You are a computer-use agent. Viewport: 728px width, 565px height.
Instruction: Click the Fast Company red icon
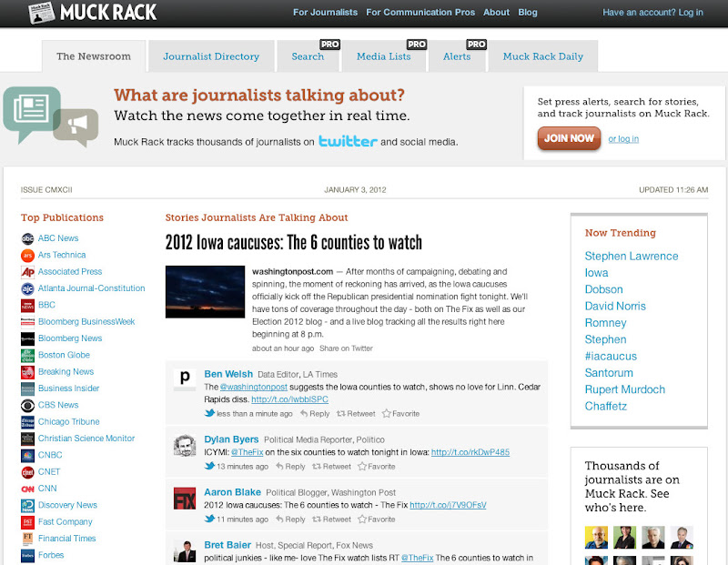pyautogui.click(x=27, y=522)
